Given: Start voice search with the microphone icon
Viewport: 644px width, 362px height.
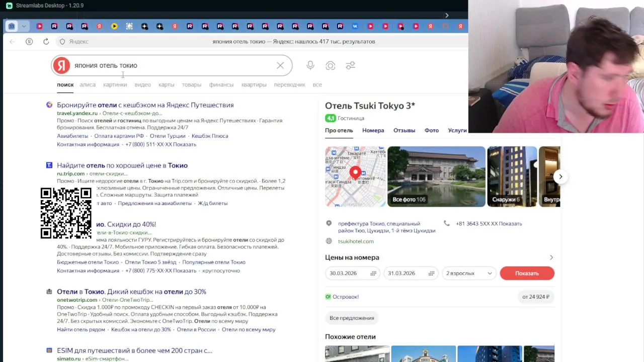Looking at the screenshot, I should [x=310, y=65].
